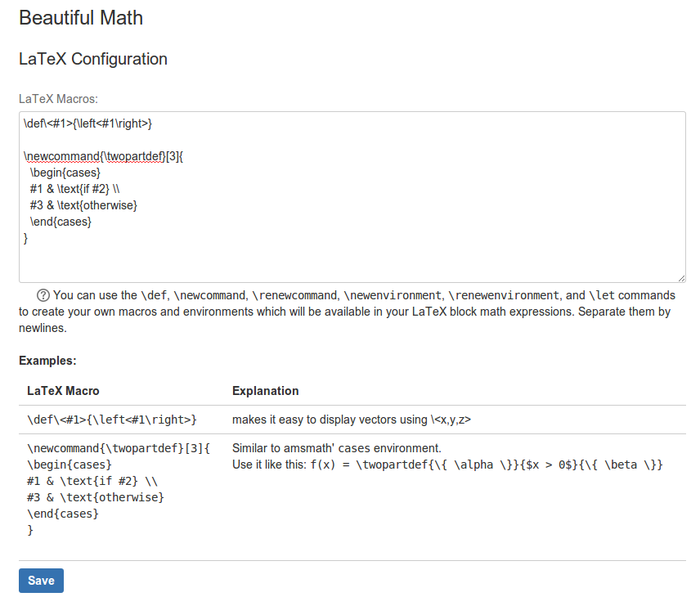Click the LaTeX Configuration heading
Viewport: 700px width, 597px height.
(93, 59)
